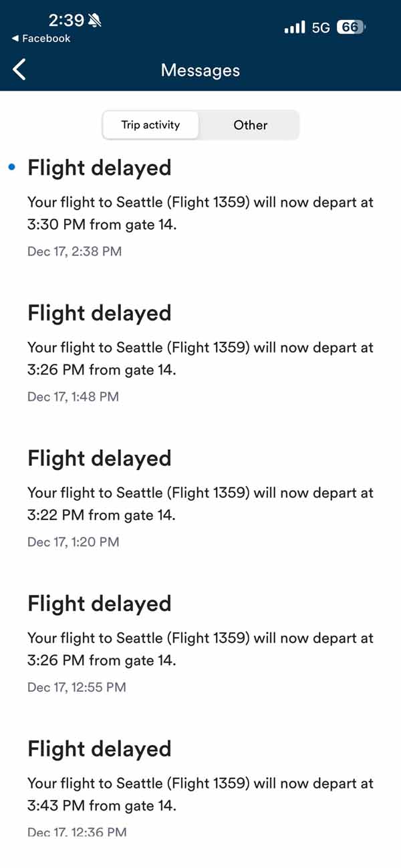Viewport: 401px width, 868px height.
Task: Tap the 'Dec 17, 1:48 PM' timestamp
Action: coord(73,397)
